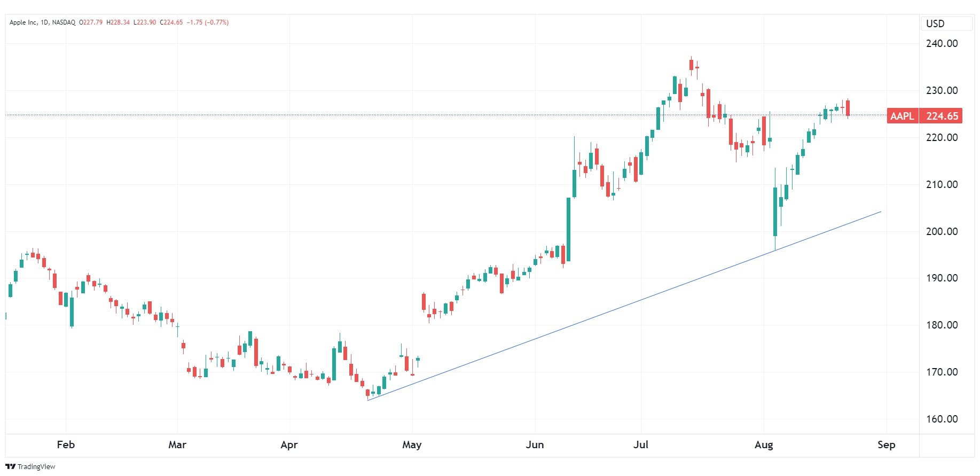Click the Feb label on time axis
This screenshot has width=980, height=476.
(66, 444)
